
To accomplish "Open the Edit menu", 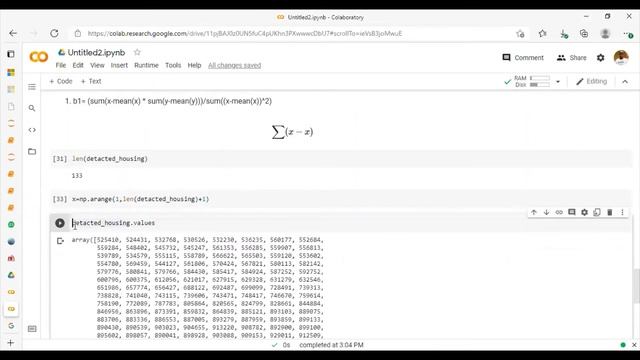I will point(78,65).
